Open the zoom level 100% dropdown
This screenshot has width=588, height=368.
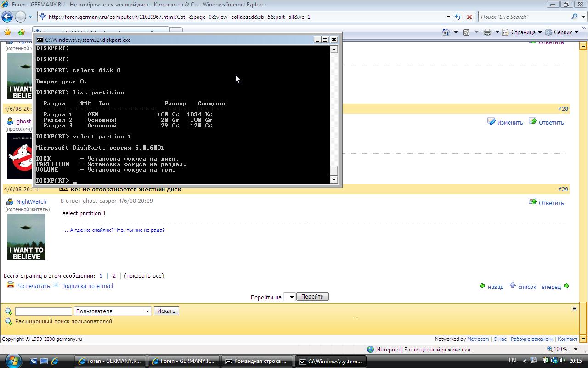tap(577, 349)
